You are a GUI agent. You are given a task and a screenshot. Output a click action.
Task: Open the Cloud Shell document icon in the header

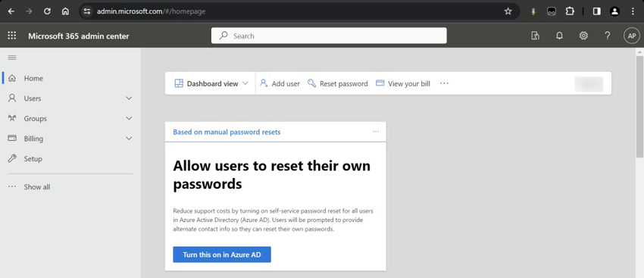coord(535,36)
